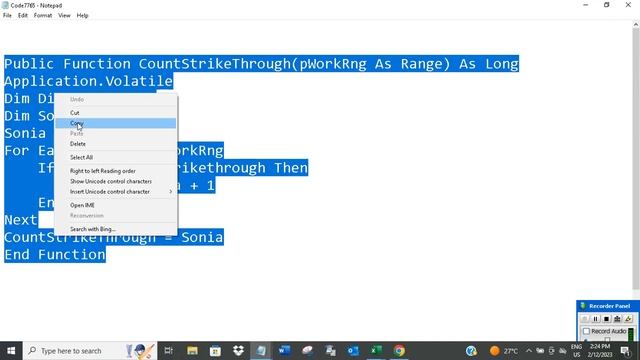Open Dropbox from the taskbar
Image resolution: width=640 pixels, height=360 pixels.
click(x=238, y=351)
